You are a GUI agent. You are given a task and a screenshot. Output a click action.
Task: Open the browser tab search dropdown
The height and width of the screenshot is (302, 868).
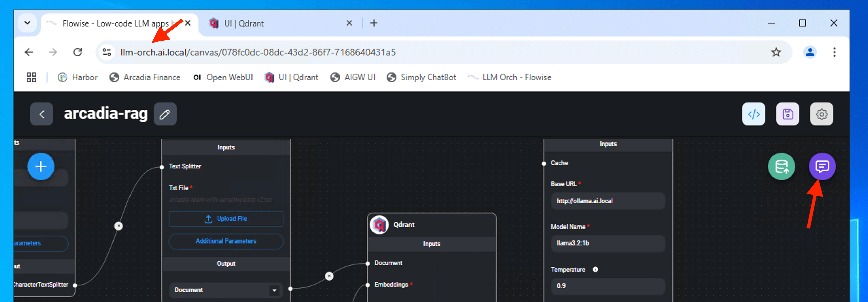click(x=27, y=23)
